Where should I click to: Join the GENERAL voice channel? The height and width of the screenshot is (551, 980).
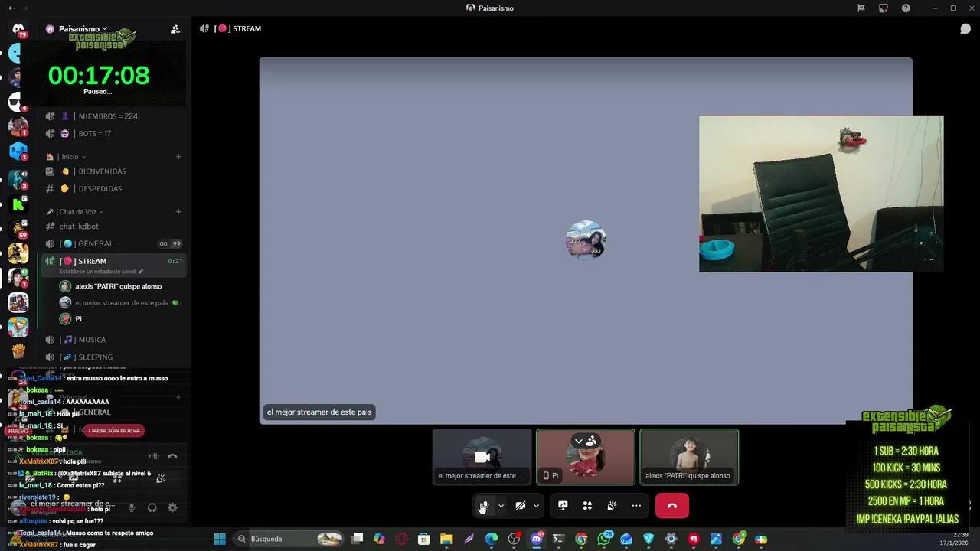click(x=113, y=244)
